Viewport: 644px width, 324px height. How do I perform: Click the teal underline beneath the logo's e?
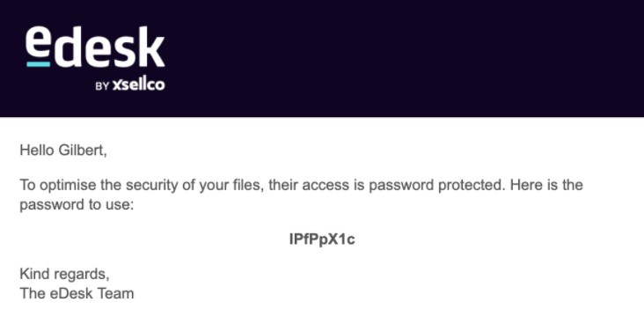point(38,64)
